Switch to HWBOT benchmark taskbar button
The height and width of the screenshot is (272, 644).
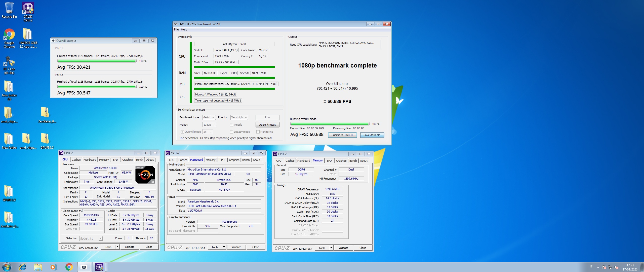[x=84, y=267]
